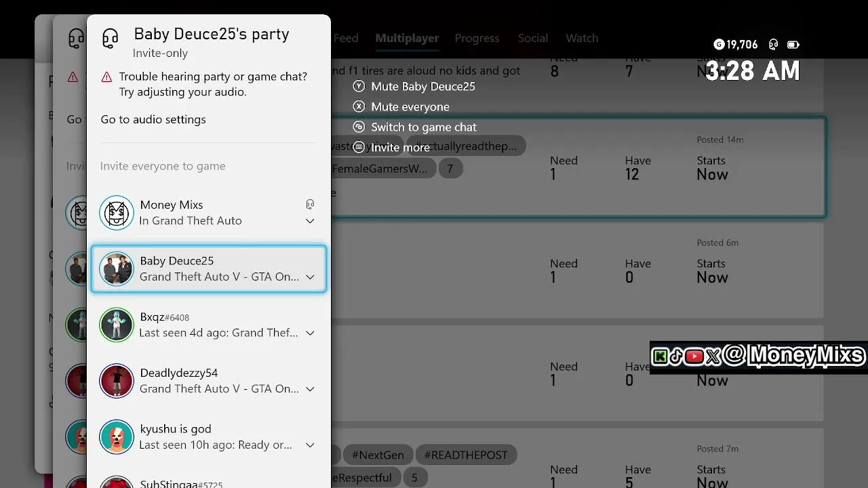Image resolution: width=868 pixels, height=488 pixels.
Task: Expand Bxqz row chevron
Action: [x=310, y=333]
